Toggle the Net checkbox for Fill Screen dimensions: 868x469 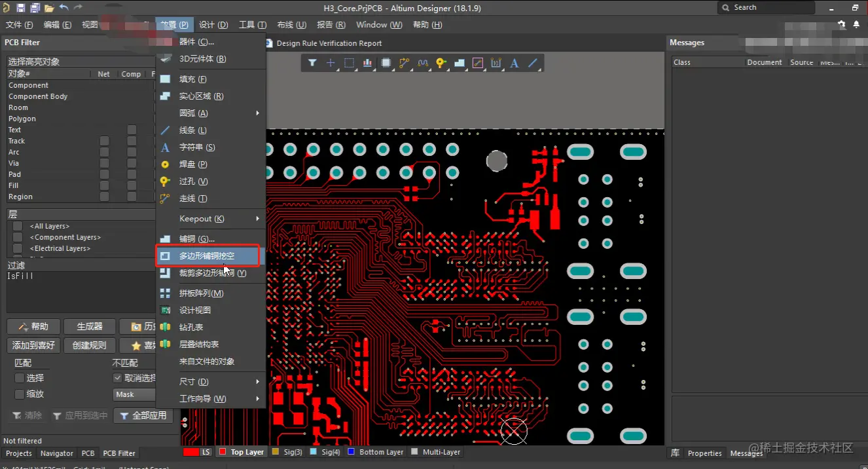click(x=104, y=185)
